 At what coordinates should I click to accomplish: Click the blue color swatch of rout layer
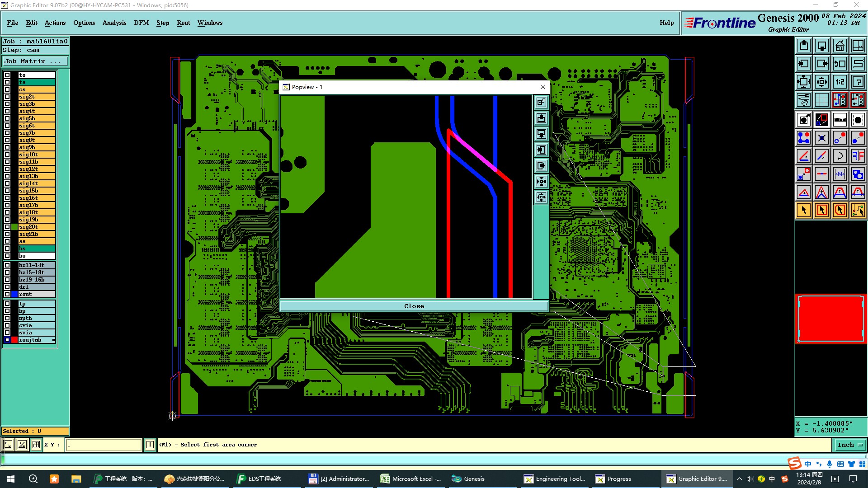click(x=14, y=294)
